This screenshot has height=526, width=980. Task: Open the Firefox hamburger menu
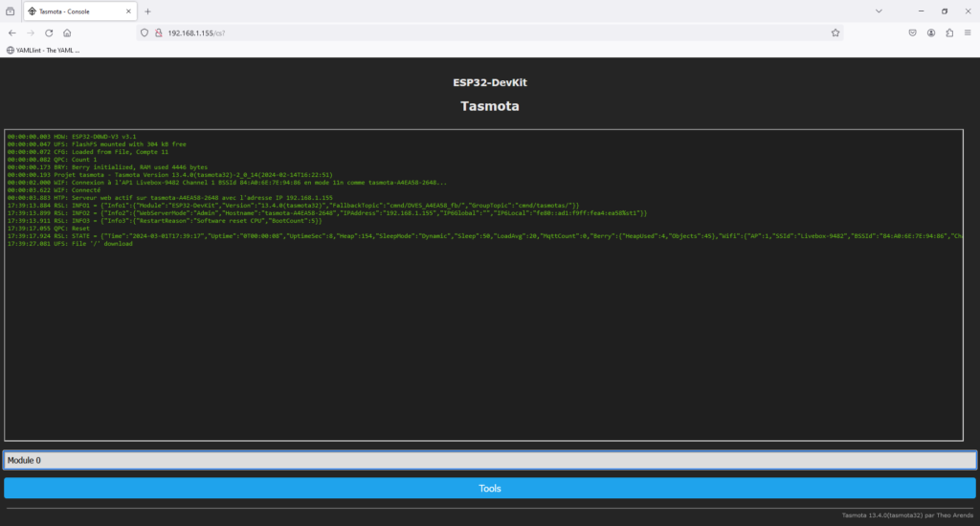point(968,33)
